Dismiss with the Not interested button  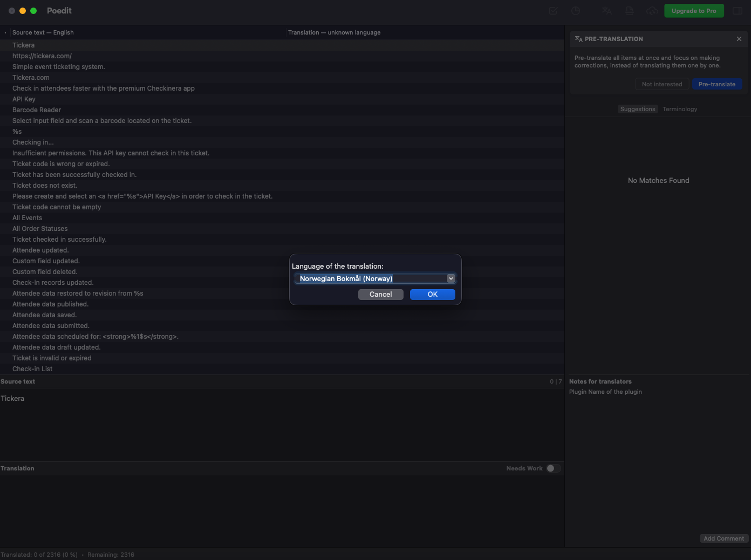[661, 84]
